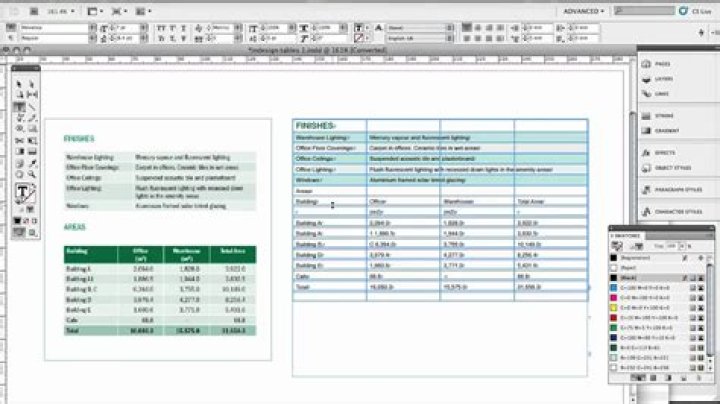The height and width of the screenshot is (404, 720).
Task: Click the Warehouse Lighting cell in right table
Action: tap(330, 138)
